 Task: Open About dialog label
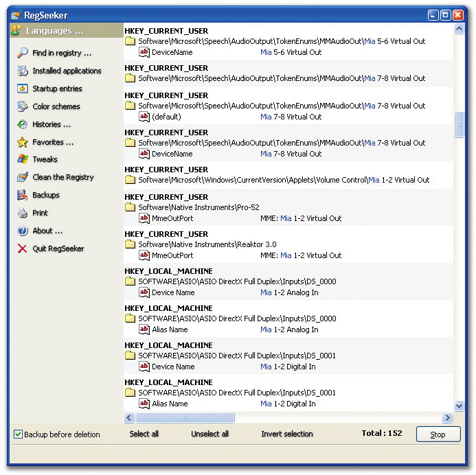pos(47,231)
